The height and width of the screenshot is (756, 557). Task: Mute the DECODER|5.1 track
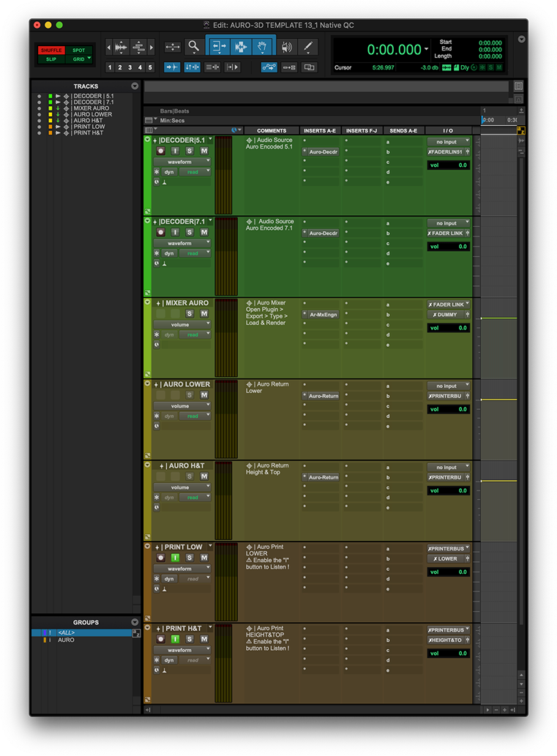point(204,151)
